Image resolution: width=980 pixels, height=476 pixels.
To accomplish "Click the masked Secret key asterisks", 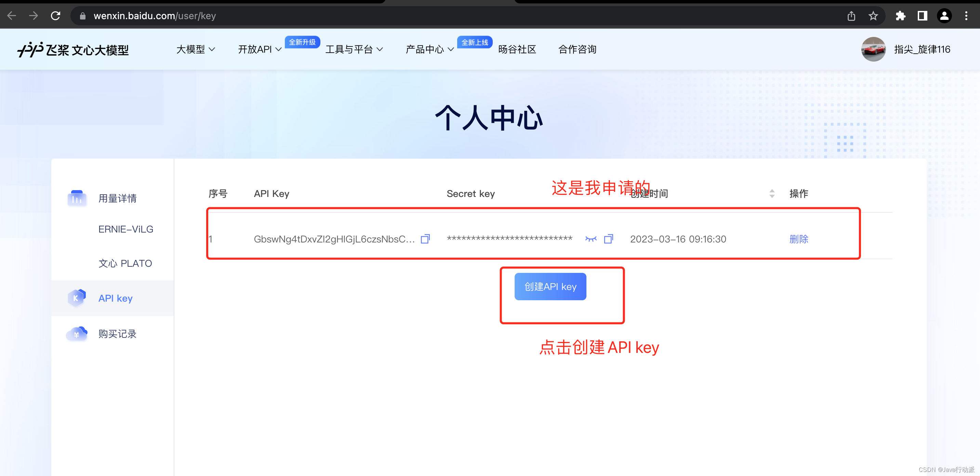I will point(509,239).
